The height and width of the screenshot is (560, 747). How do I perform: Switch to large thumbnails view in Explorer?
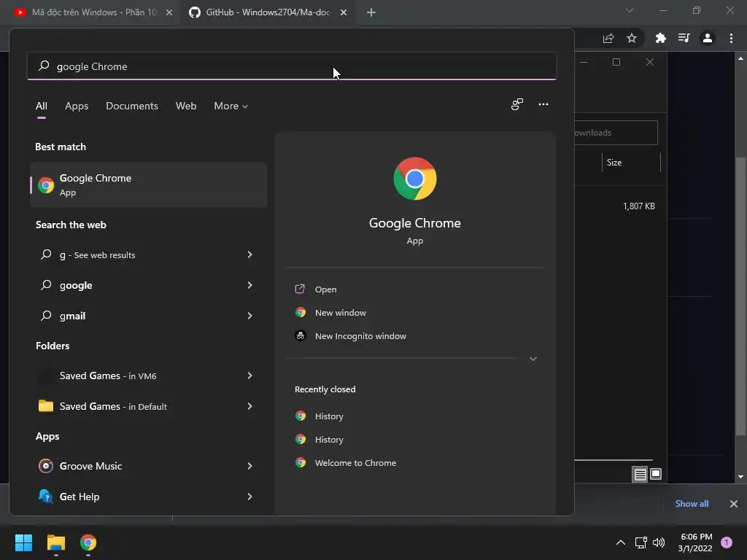[656, 474]
